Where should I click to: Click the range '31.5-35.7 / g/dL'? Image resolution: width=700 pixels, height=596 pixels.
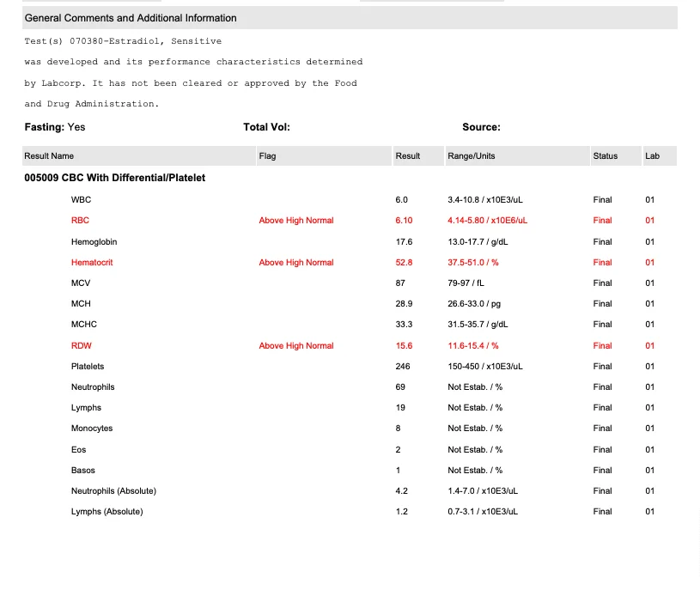(x=478, y=324)
